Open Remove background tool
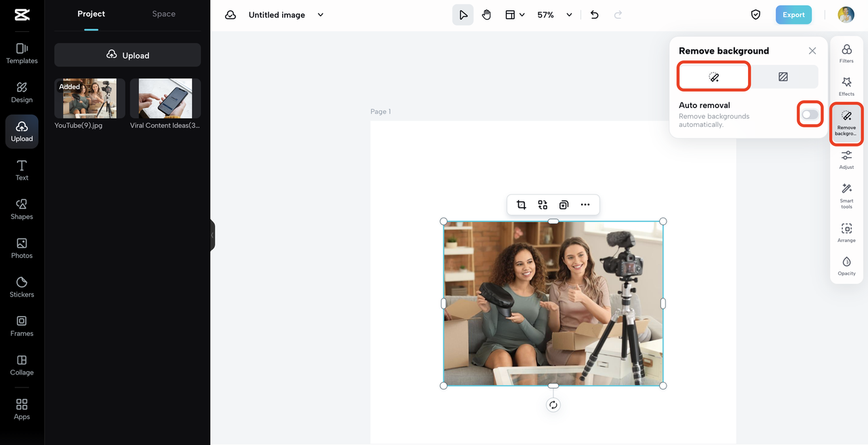Viewport: 868px width, 445px height. click(846, 123)
